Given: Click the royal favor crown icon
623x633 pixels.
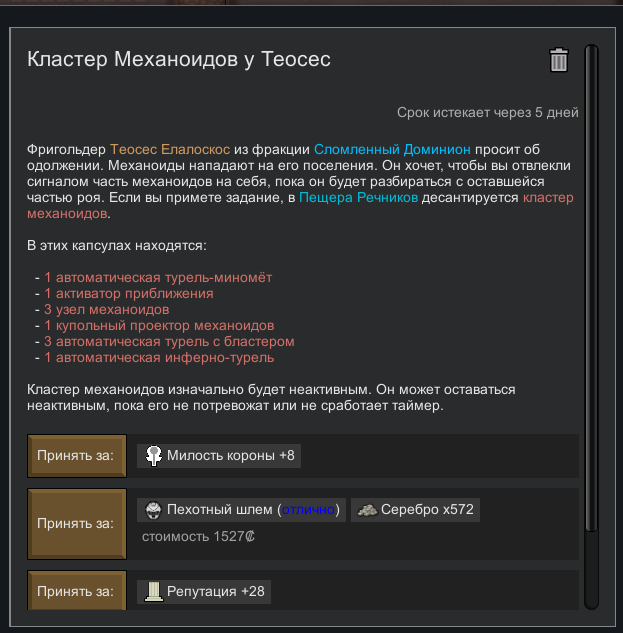Looking at the screenshot, I should coord(153,456).
